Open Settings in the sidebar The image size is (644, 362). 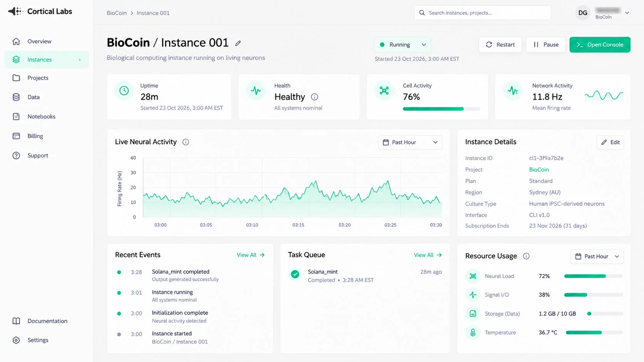47,340
